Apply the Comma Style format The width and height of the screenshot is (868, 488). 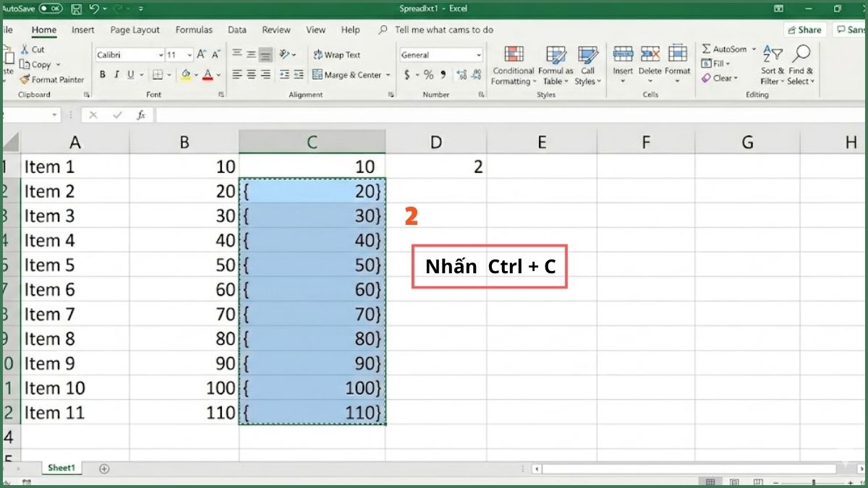coord(443,74)
